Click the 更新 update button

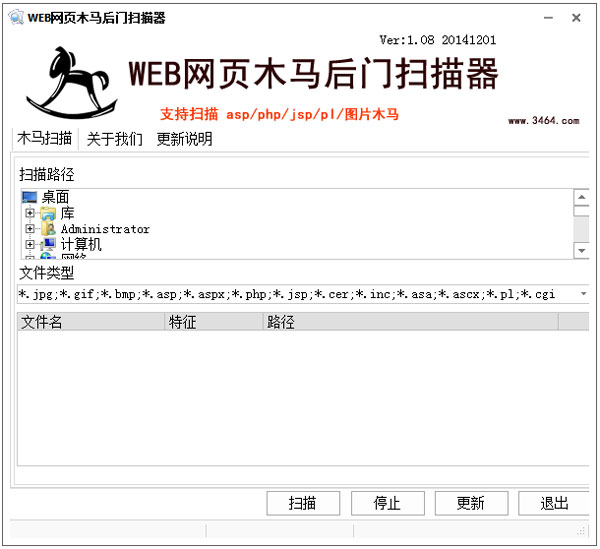471,503
